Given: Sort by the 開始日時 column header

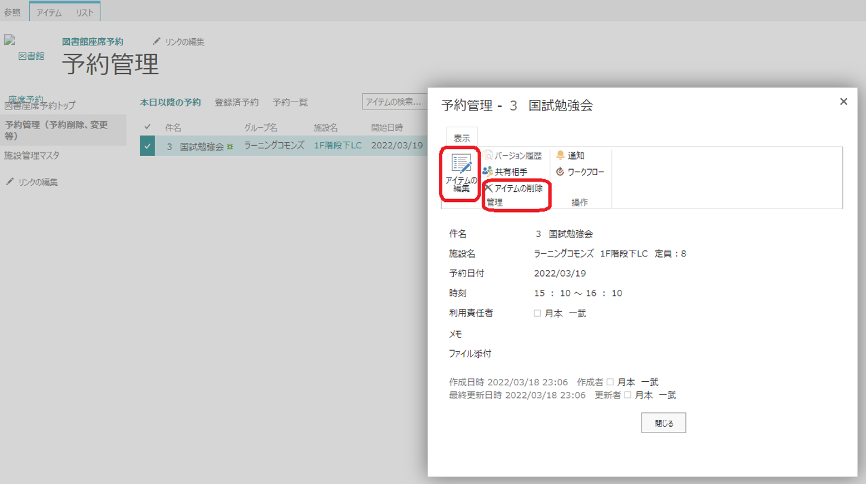Looking at the screenshot, I should point(387,128).
